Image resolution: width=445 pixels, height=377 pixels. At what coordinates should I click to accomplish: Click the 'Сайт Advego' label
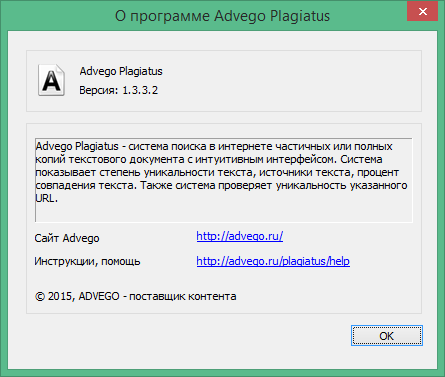pos(67,238)
